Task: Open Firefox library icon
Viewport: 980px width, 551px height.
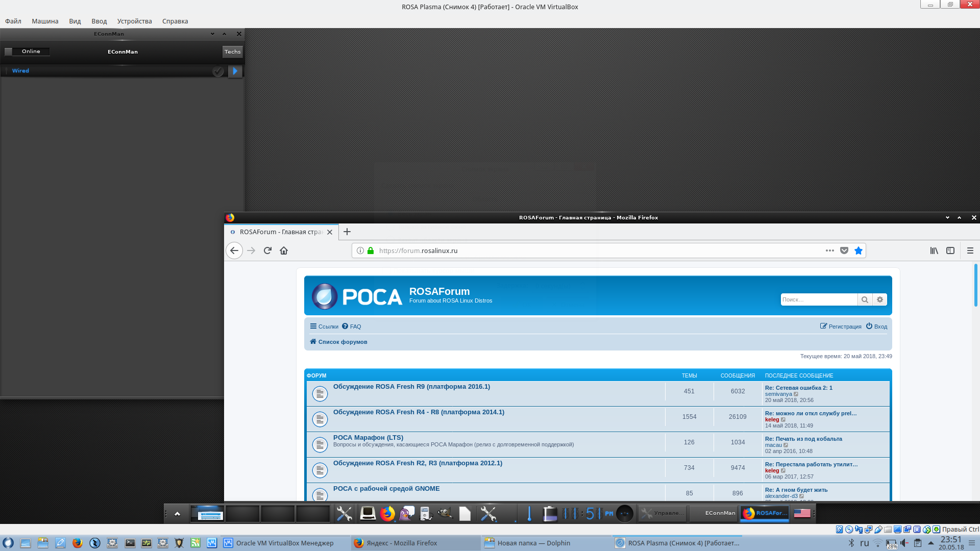Action: coord(934,251)
